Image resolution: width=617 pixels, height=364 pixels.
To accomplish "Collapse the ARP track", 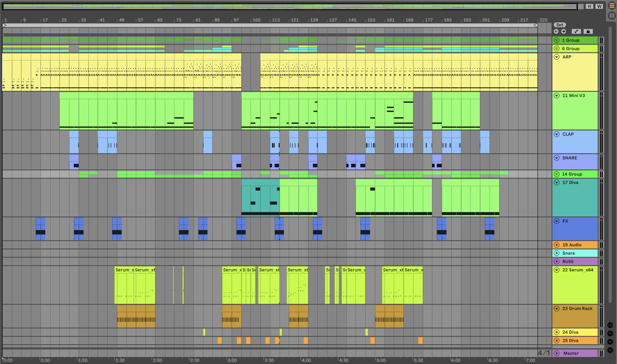I will coord(557,57).
